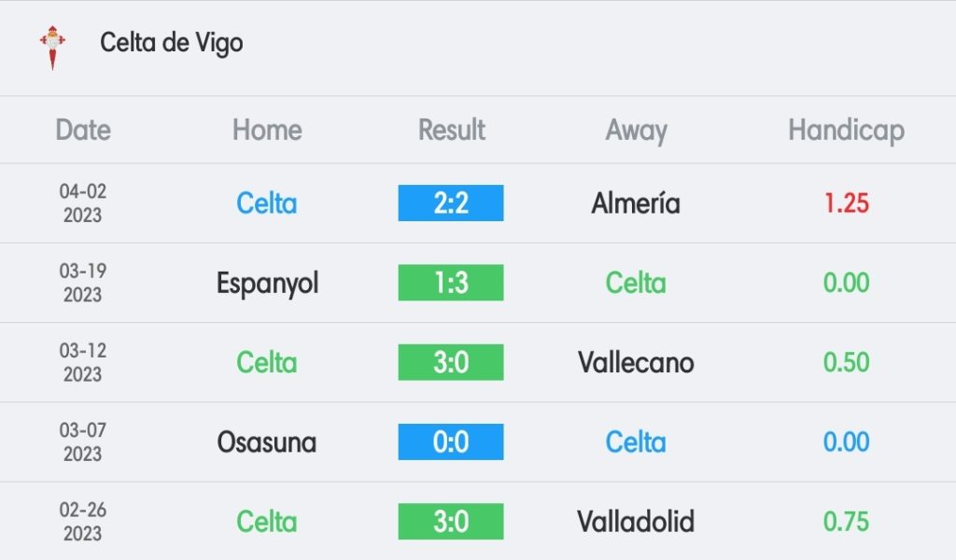Image resolution: width=956 pixels, height=560 pixels.
Task: Select the Date column header
Action: 83,130
